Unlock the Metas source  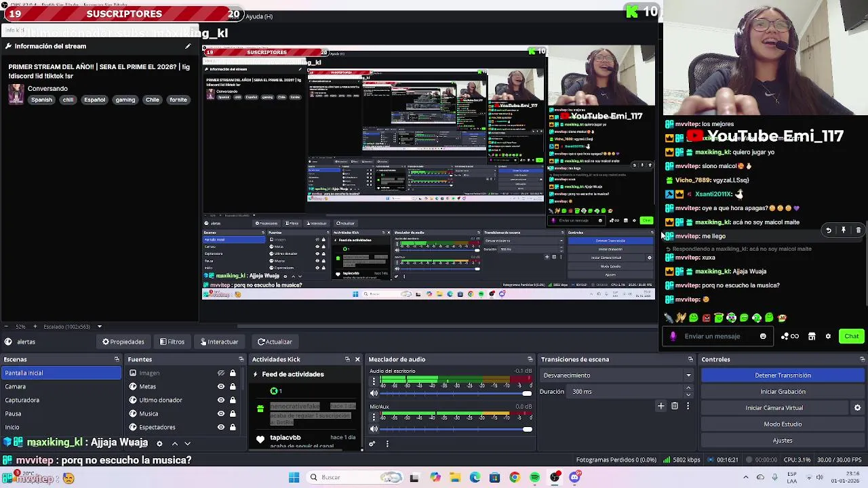click(x=233, y=386)
